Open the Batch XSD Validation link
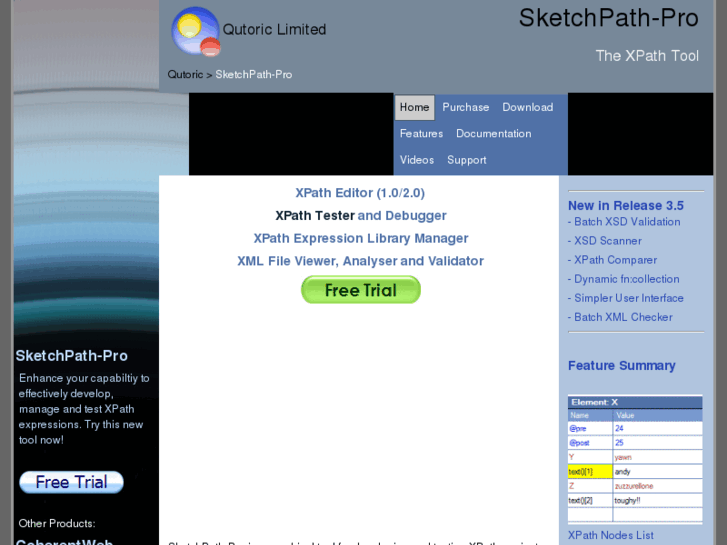727x545 pixels. coord(627,222)
